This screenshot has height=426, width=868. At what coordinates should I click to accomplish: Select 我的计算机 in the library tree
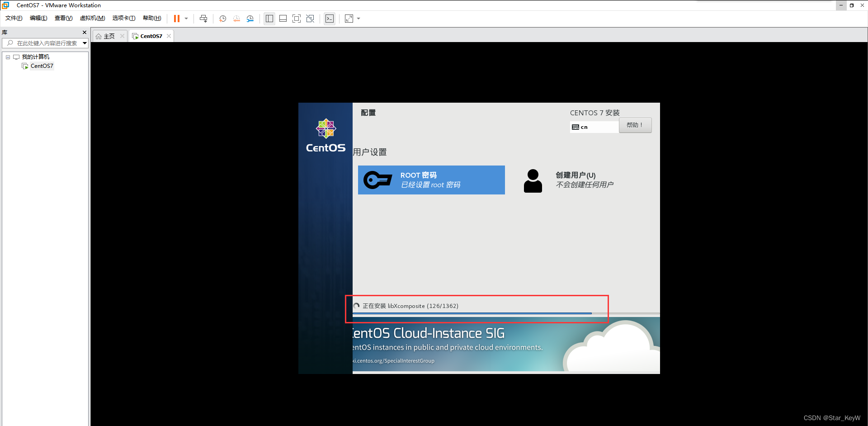36,57
